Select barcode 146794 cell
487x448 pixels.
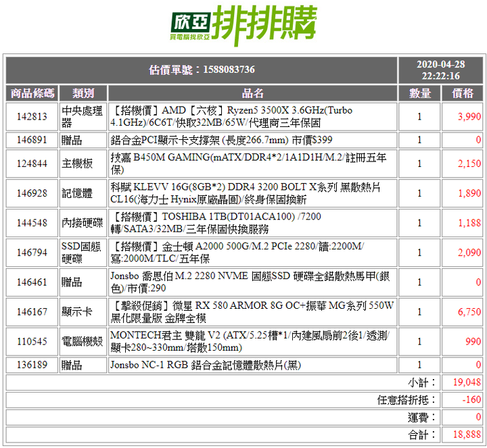[32, 253]
